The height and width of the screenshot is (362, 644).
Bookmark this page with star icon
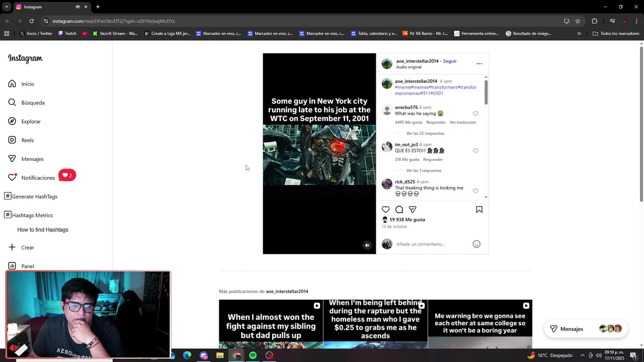(x=578, y=21)
